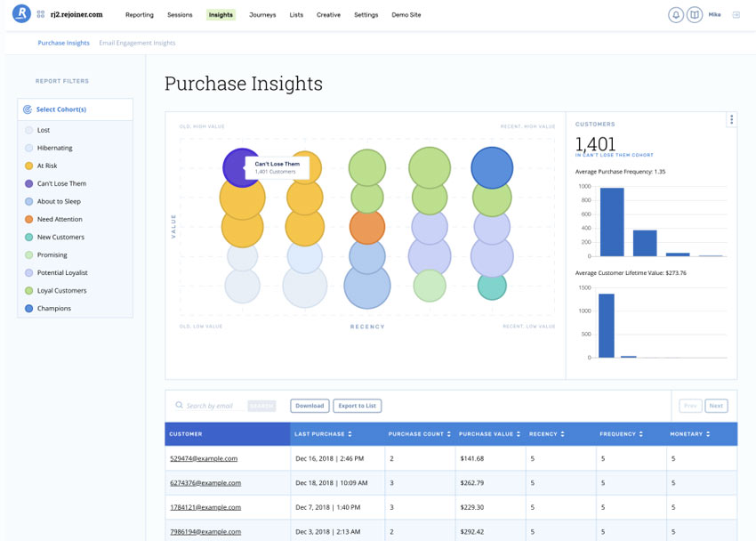Open the Journeys menu
756x541 pixels.
coord(262,15)
